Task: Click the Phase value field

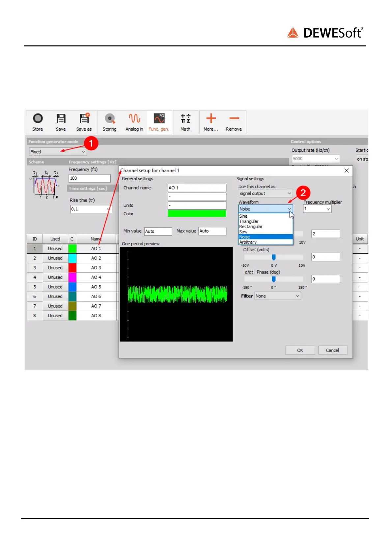Action: click(x=326, y=279)
